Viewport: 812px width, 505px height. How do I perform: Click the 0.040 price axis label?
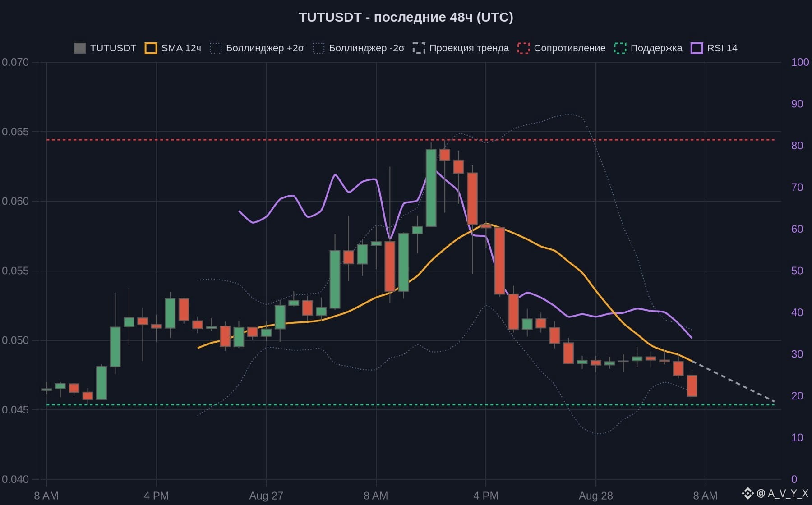pos(15,479)
